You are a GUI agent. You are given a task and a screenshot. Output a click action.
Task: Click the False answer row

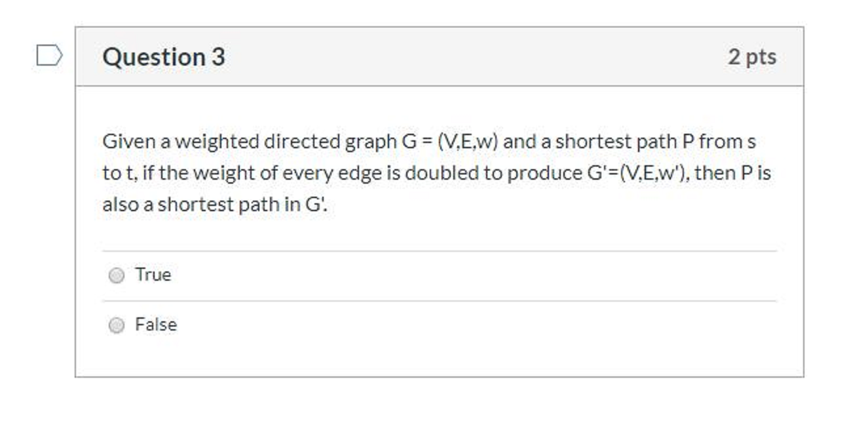(262, 325)
